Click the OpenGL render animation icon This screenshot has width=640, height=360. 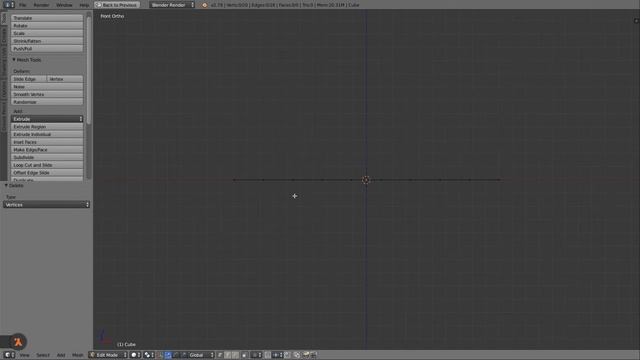(x=313, y=355)
